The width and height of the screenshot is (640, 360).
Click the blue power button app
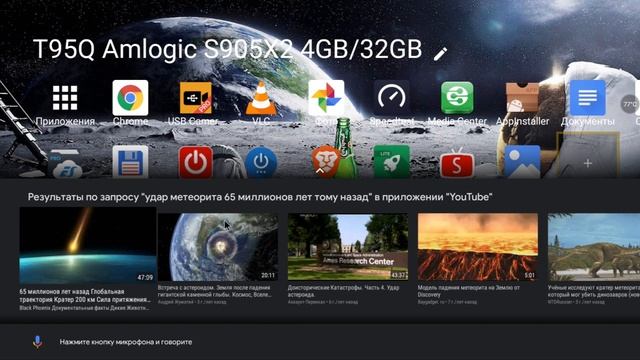(x=261, y=162)
